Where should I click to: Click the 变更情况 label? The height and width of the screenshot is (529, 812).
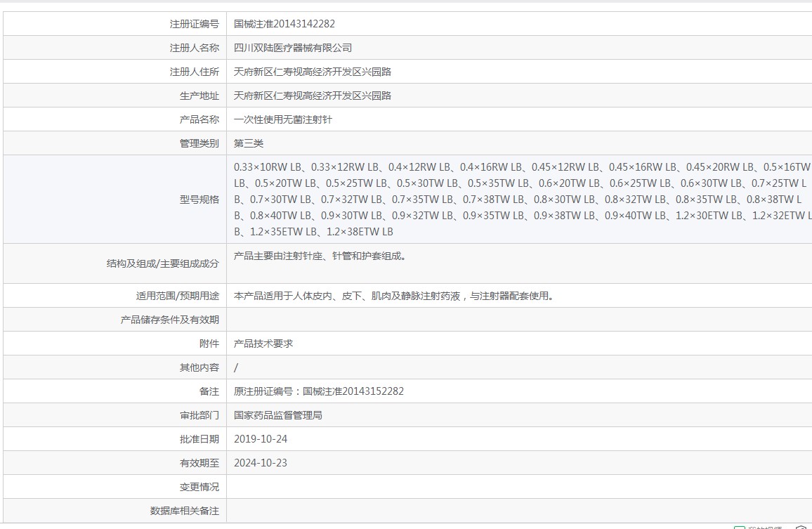(199, 487)
